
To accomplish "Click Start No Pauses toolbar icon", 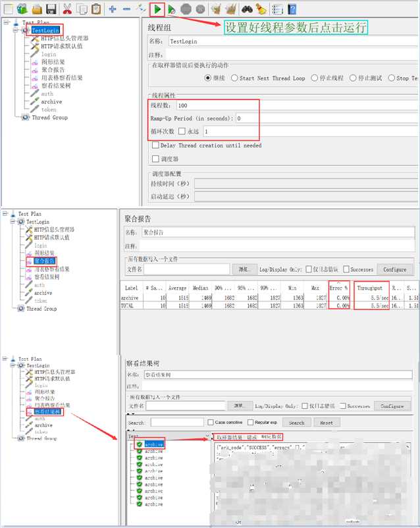I will coord(171,9).
